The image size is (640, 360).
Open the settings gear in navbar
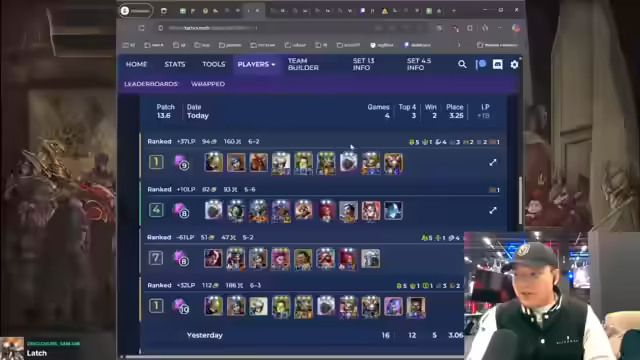[x=514, y=64]
